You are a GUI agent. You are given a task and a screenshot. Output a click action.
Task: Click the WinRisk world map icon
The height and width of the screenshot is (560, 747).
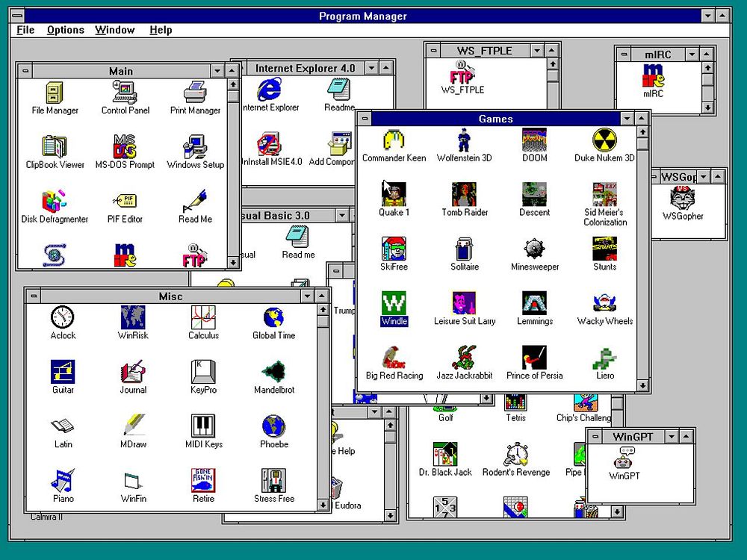pos(133,317)
